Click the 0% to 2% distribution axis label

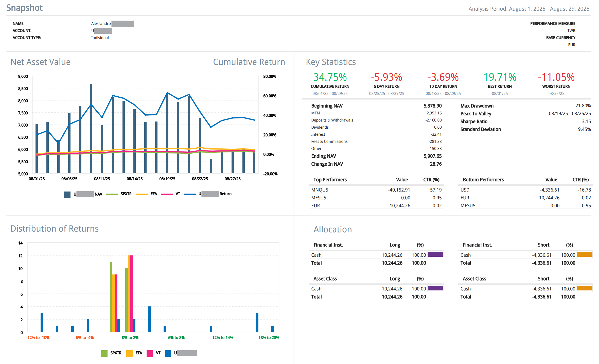coord(130,338)
